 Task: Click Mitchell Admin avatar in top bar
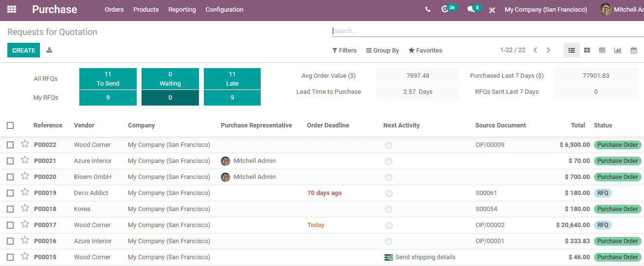[x=606, y=9]
